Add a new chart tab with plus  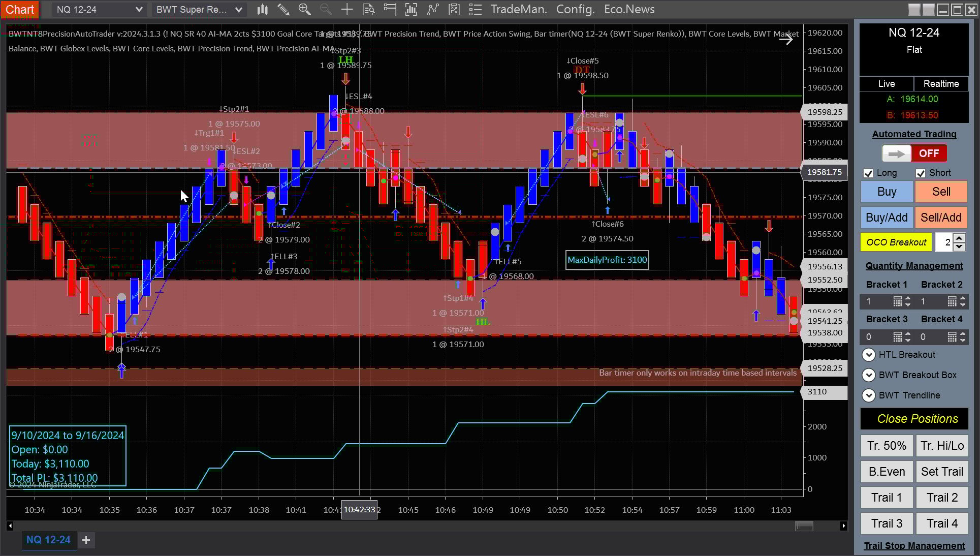(x=86, y=540)
